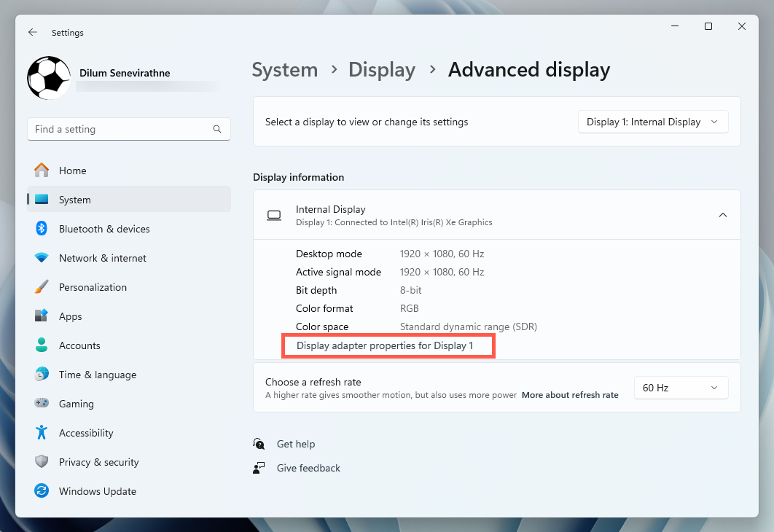Screen dimensions: 774x532
Task: Click the Windows Update sync icon
Action: (x=42, y=491)
